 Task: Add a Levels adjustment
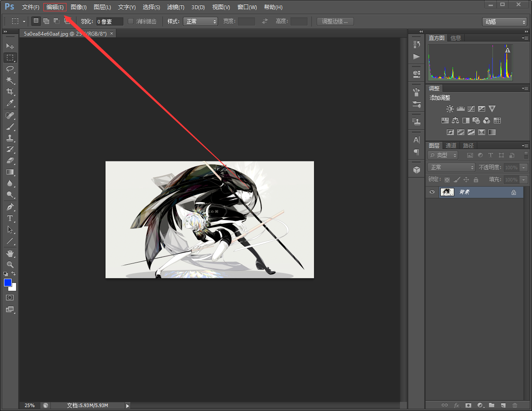pyautogui.click(x=460, y=109)
